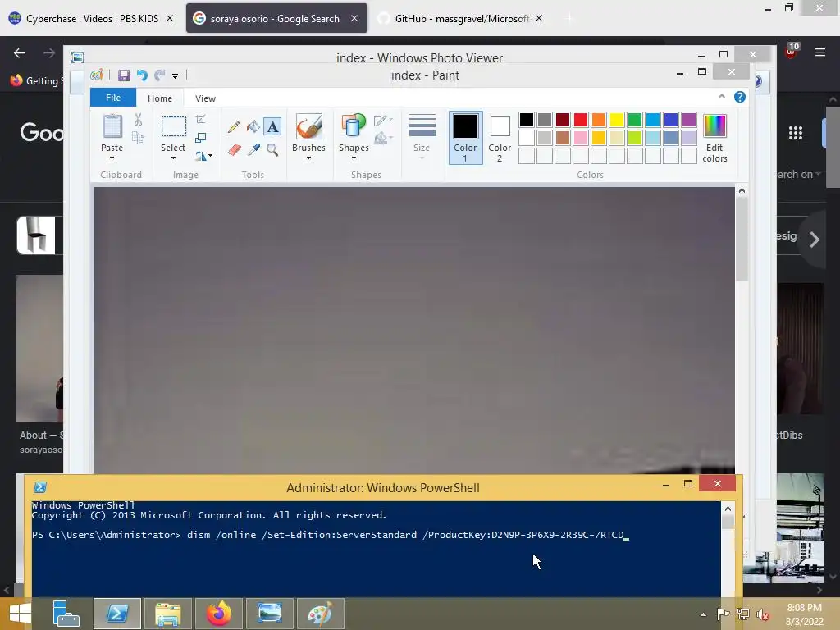The image size is (840, 630).
Task: Select the Eraser tool in Paint
Action: (x=234, y=149)
